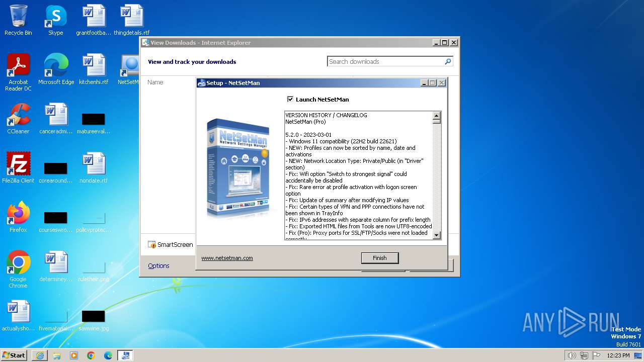The width and height of the screenshot is (644, 362).
Task: Select the sawwine.jpg file icon
Action: pyautogui.click(x=94, y=320)
